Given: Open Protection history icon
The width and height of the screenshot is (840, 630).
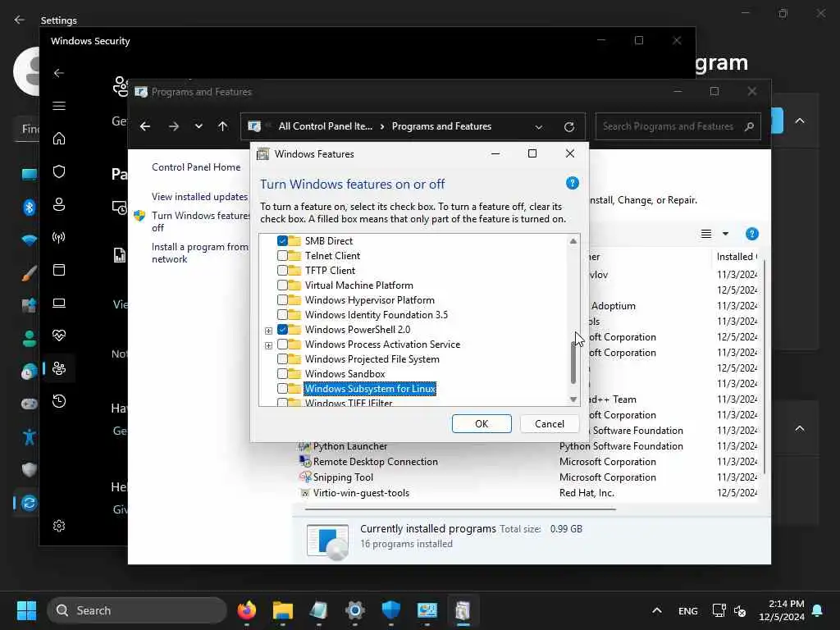Looking at the screenshot, I should 59,401.
